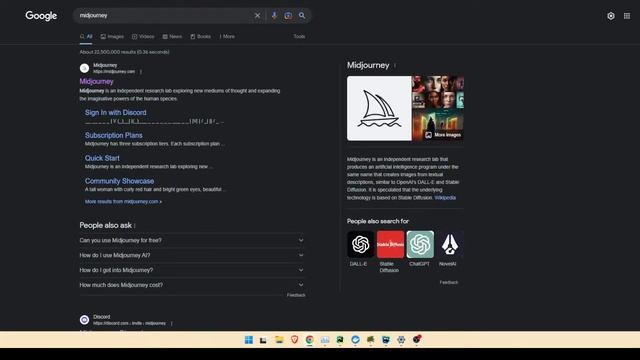
Task: Click Feedback under People also ask
Action: click(296, 295)
